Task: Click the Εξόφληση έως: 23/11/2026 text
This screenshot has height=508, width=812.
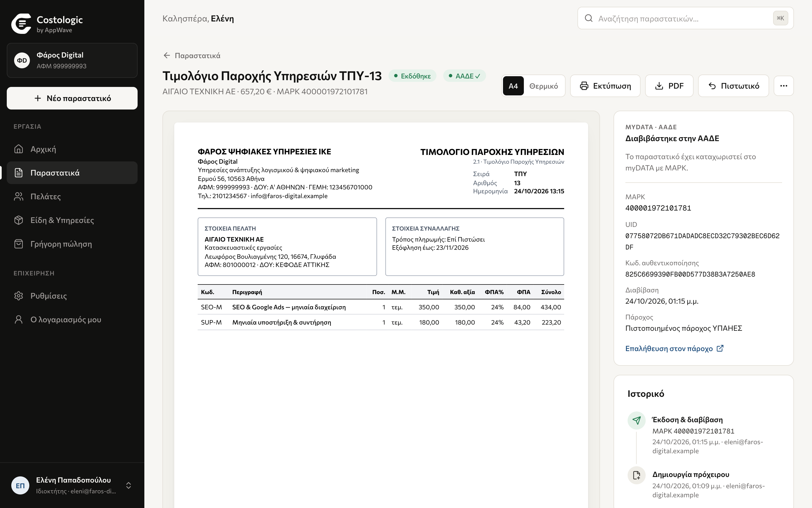Action: (430, 248)
